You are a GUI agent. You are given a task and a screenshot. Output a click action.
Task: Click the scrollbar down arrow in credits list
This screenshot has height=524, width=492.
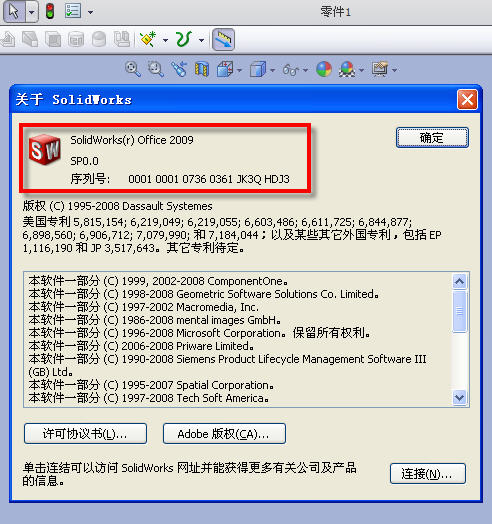460,398
